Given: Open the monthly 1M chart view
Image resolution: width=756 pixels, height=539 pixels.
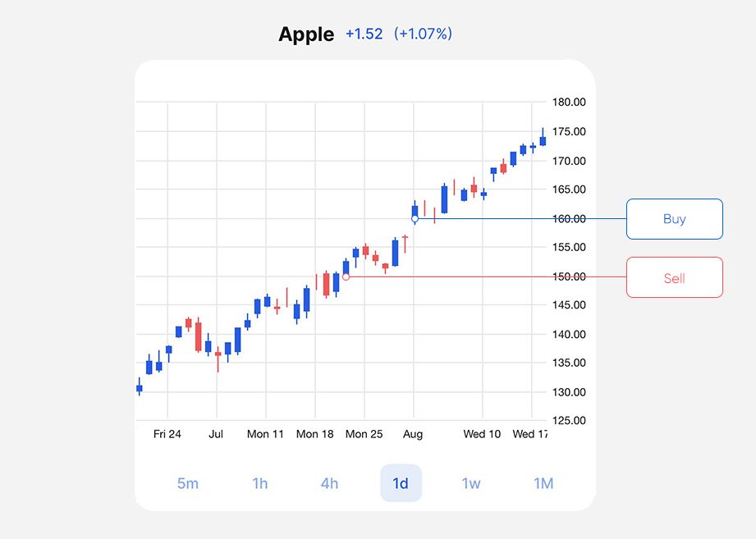Looking at the screenshot, I should pyautogui.click(x=542, y=483).
